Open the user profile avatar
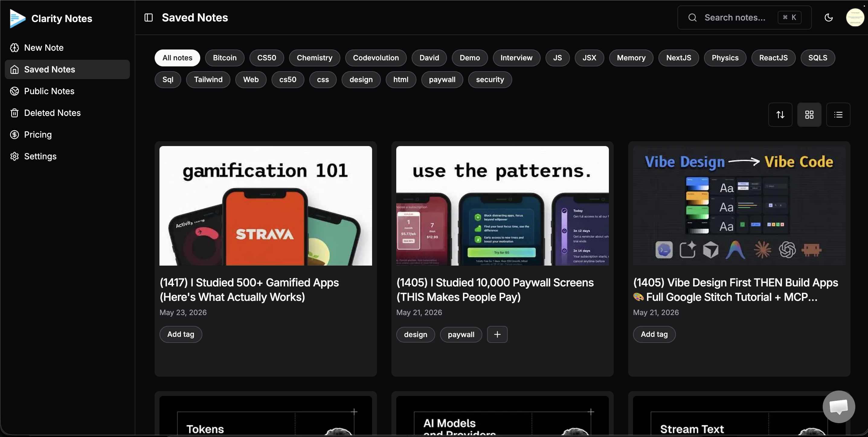The height and width of the screenshot is (437, 868). point(855,18)
